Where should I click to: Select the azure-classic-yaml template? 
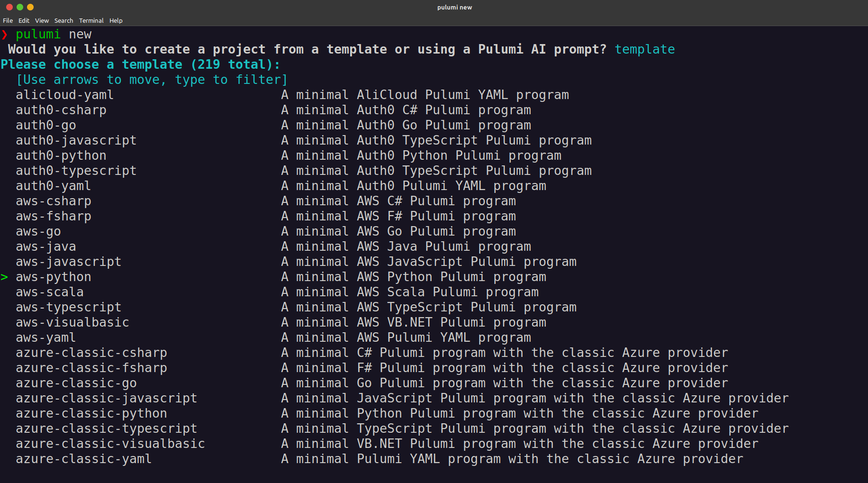coord(83,458)
